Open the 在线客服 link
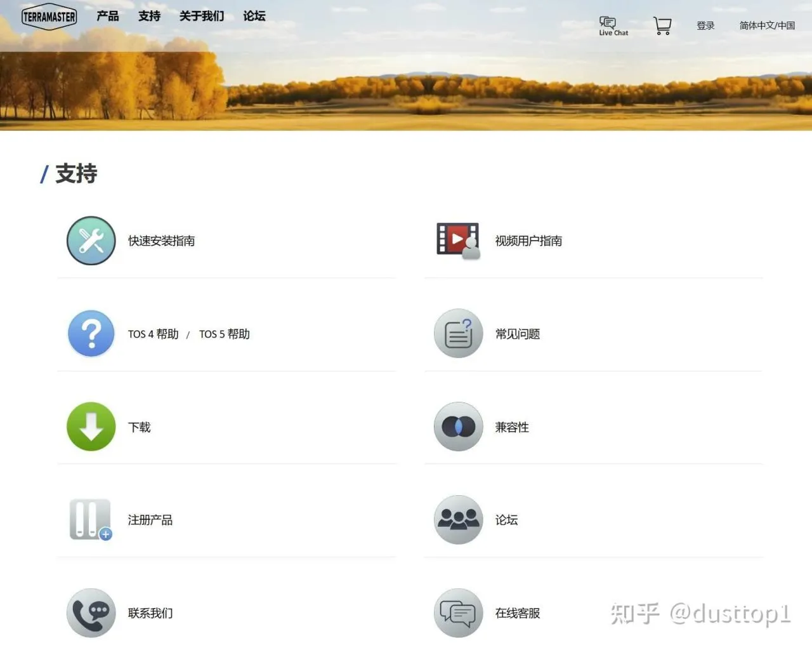This screenshot has width=812, height=650. tap(517, 613)
